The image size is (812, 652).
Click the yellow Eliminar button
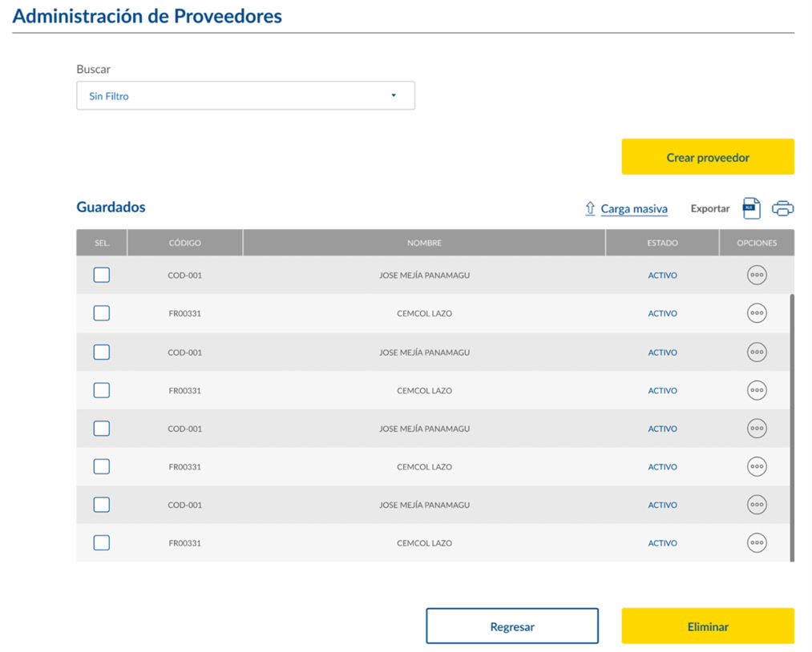click(x=708, y=626)
